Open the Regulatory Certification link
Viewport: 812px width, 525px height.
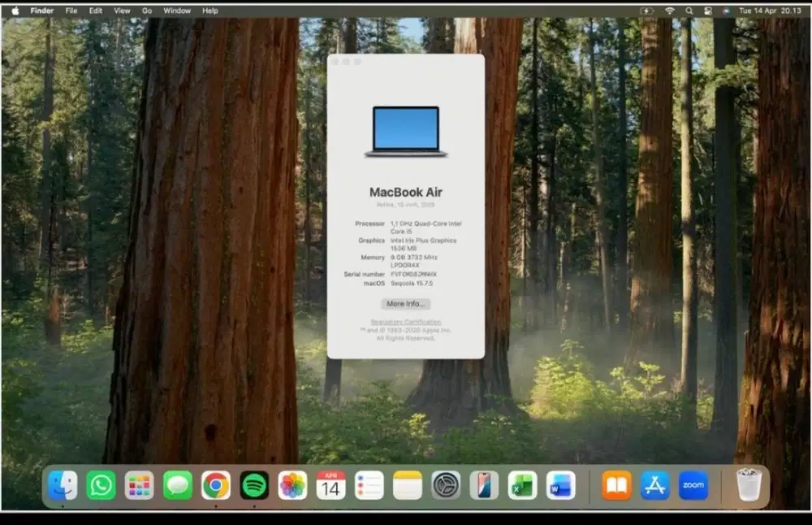point(405,322)
